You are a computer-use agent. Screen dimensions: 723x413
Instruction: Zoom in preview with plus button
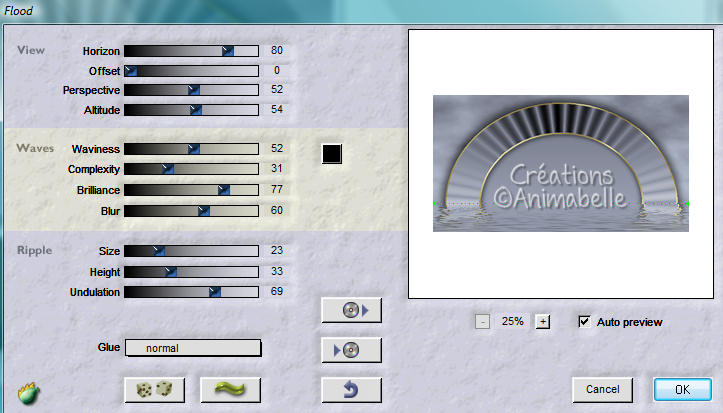pyautogui.click(x=543, y=321)
